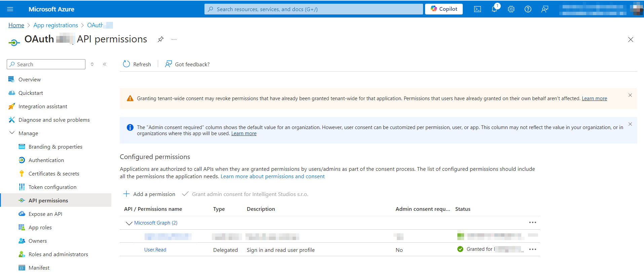644x273 pixels.
Task: Open the help question mark icon
Action: [528, 9]
